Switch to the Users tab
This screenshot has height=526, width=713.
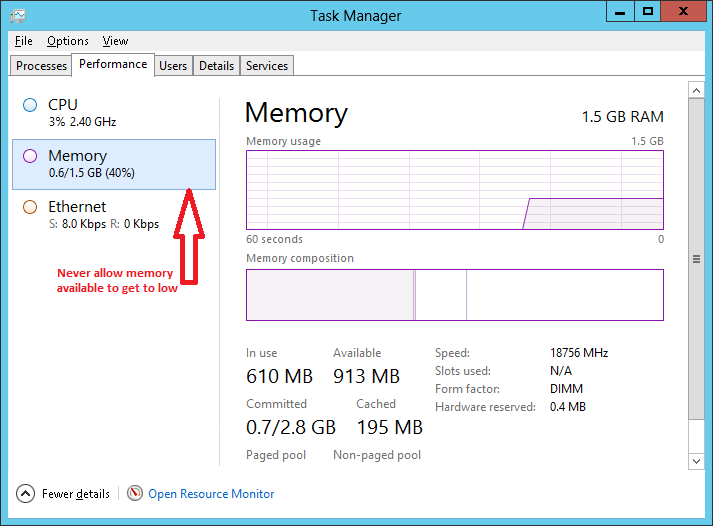pyautogui.click(x=173, y=66)
